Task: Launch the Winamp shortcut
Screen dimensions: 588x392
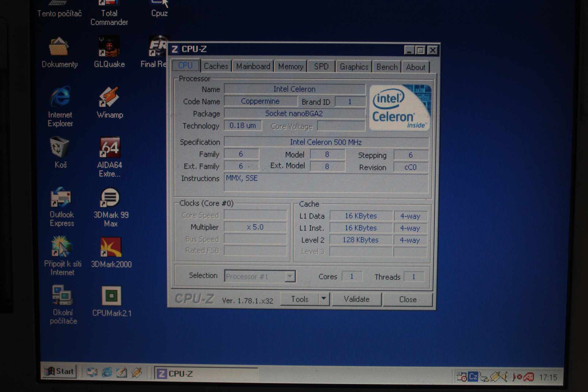Action: [x=110, y=103]
